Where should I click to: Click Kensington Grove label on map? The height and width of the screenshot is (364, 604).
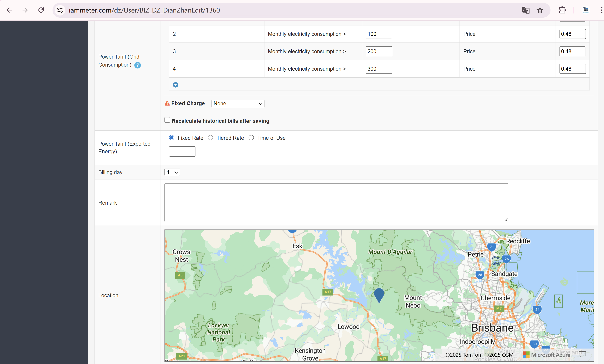point(310,354)
